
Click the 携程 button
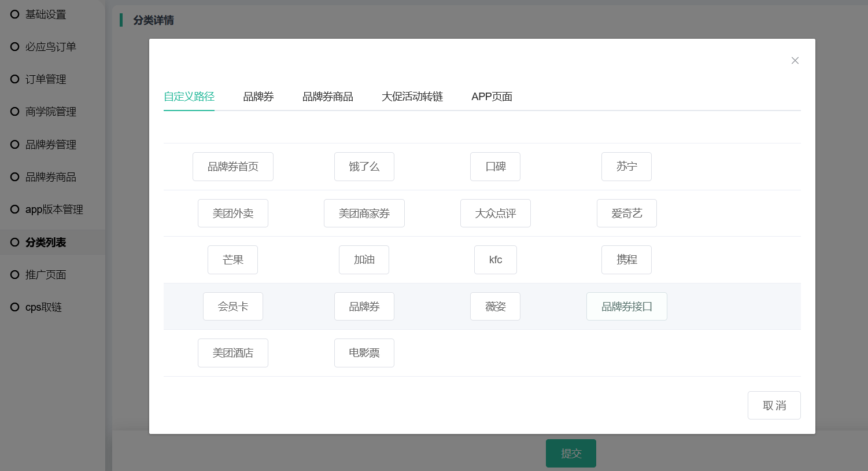(627, 260)
